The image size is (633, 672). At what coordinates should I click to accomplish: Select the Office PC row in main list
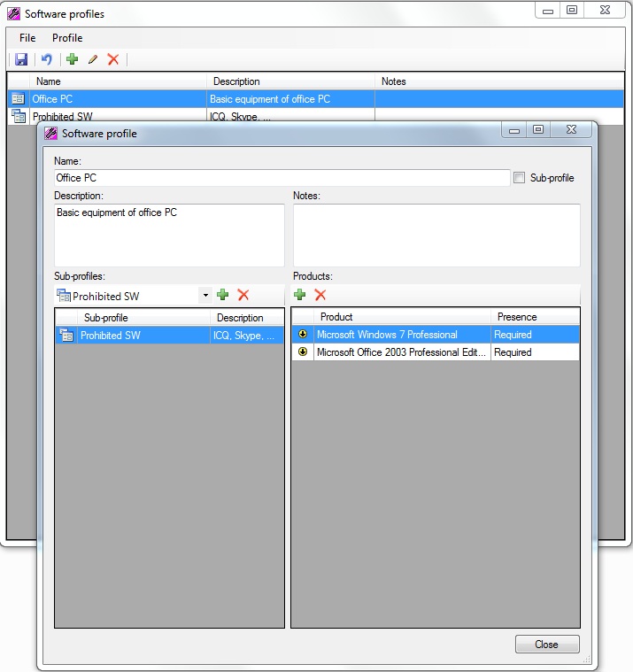tap(316, 99)
